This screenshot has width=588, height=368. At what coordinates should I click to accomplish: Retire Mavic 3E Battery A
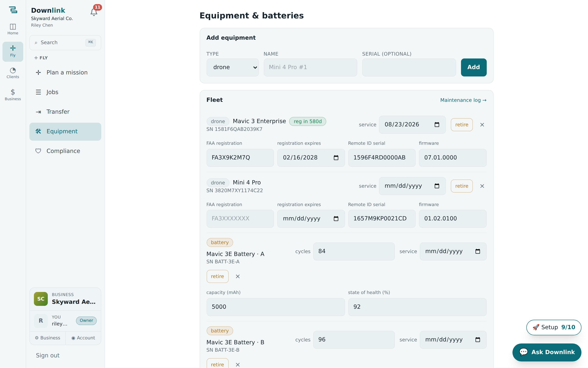click(217, 276)
